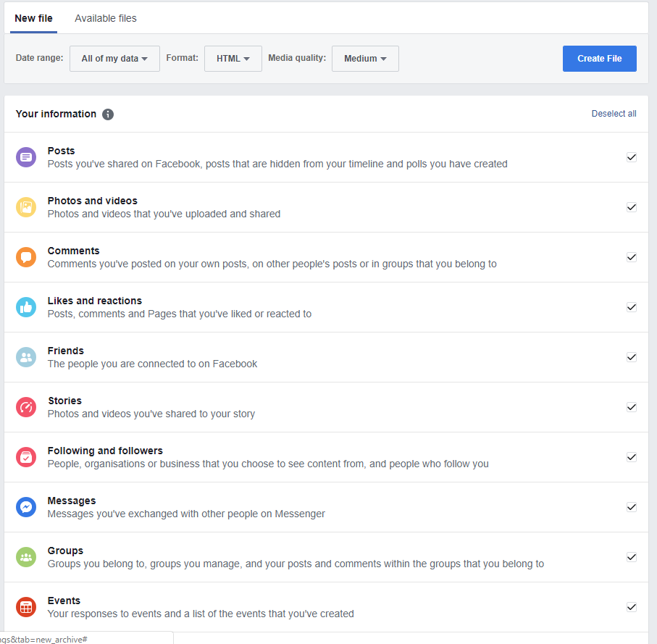Click the Photos and videos icon
657x644 pixels.
(26, 207)
